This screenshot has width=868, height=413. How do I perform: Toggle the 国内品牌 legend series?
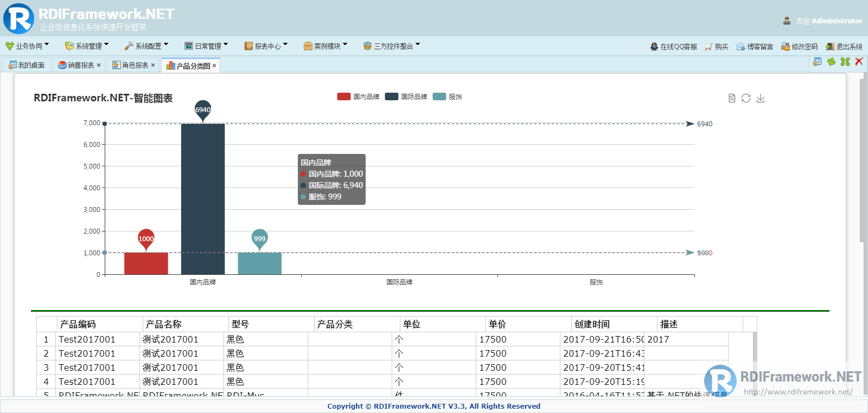358,96
